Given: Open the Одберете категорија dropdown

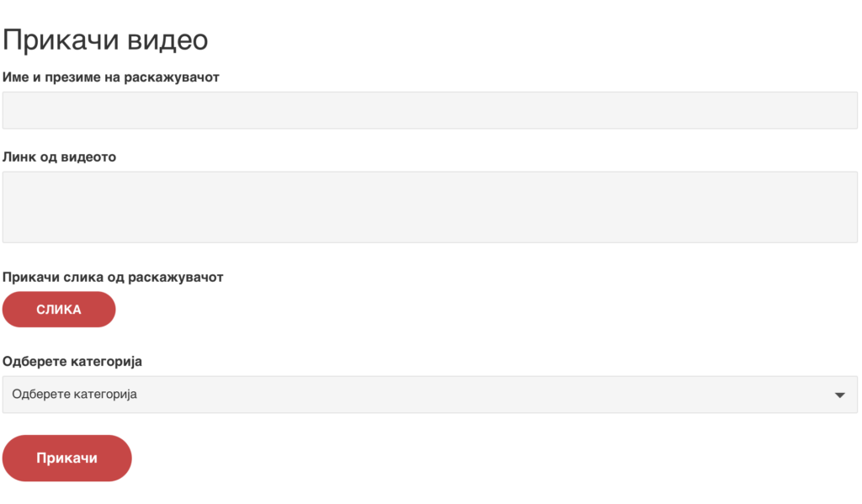Looking at the screenshot, I should click(429, 395).
